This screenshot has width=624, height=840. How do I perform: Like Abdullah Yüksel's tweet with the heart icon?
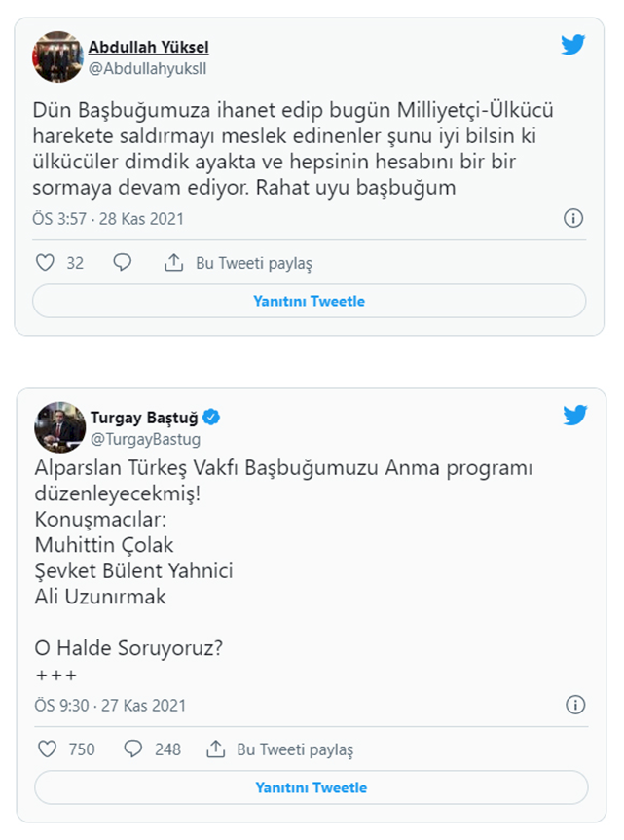click(x=45, y=263)
